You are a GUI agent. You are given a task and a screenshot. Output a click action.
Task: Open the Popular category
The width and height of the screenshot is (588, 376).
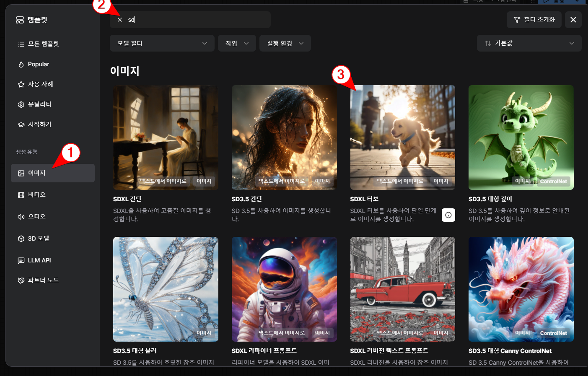click(38, 64)
